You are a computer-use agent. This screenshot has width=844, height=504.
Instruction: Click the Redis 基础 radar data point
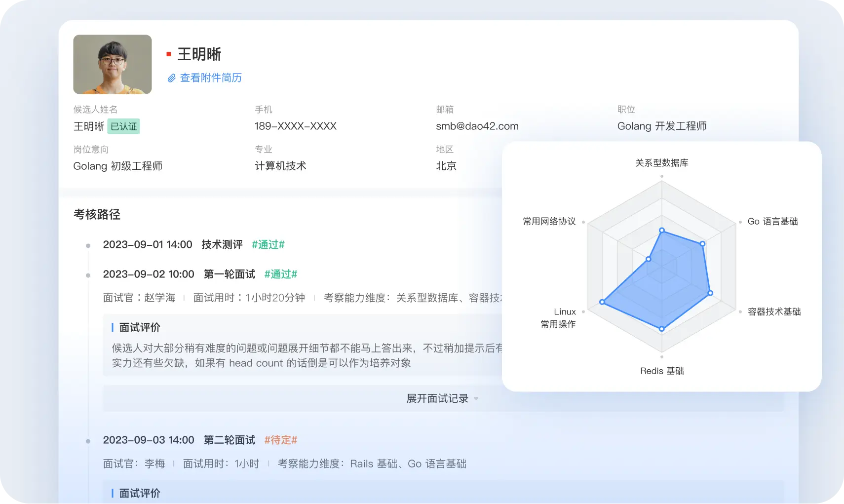coord(662,329)
